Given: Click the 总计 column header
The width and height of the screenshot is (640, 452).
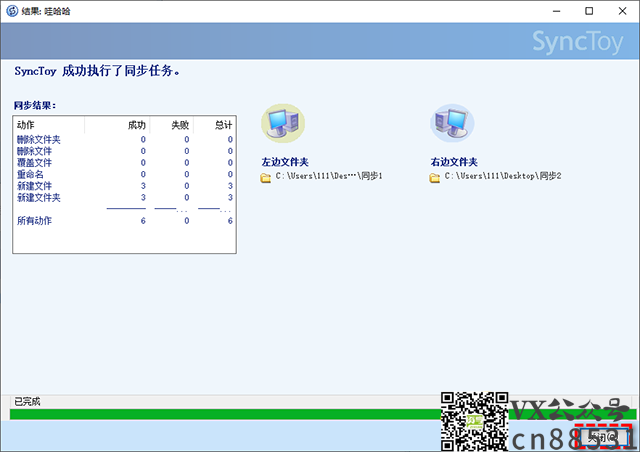Looking at the screenshot, I should point(215,125).
